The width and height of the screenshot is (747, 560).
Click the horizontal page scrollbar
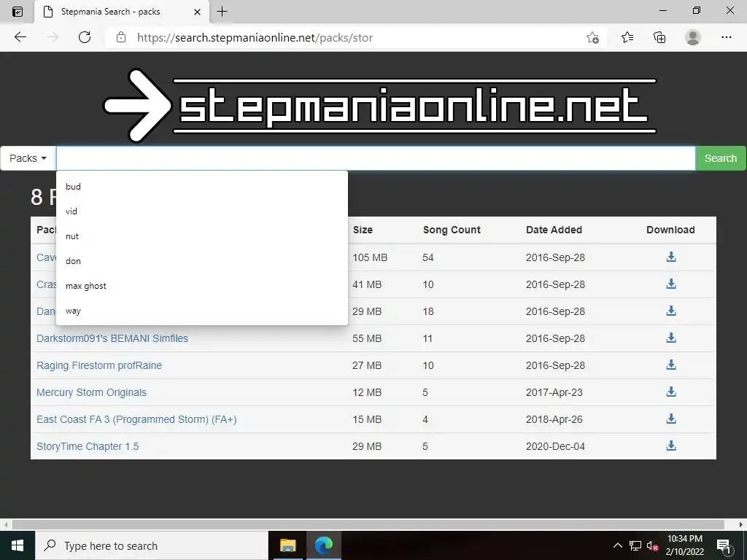tap(368, 524)
